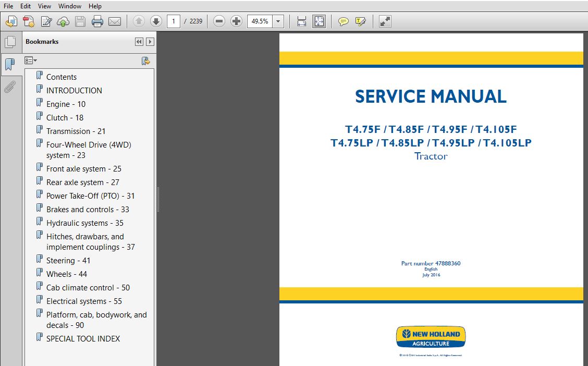Go to next page arrow
Screen dimensions: 588x366
point(156,21)
